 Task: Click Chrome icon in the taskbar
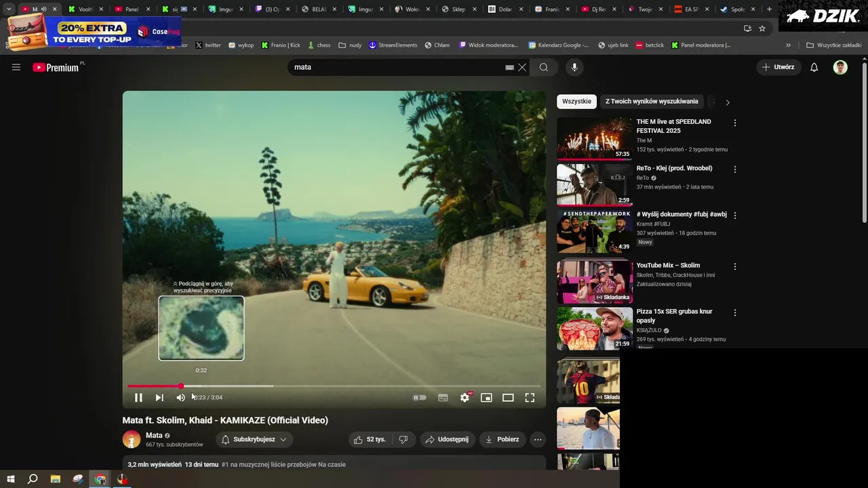[100, 479]
